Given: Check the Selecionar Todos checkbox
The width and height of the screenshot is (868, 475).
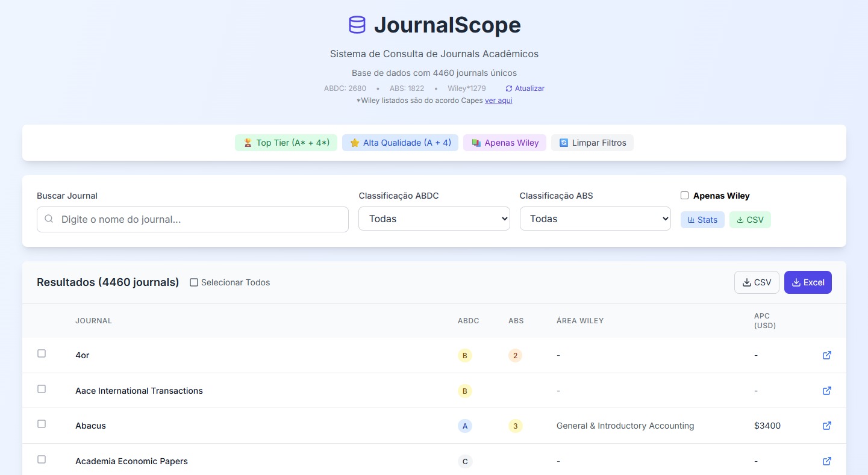Looking at the screenshot, I should [194, 282].
